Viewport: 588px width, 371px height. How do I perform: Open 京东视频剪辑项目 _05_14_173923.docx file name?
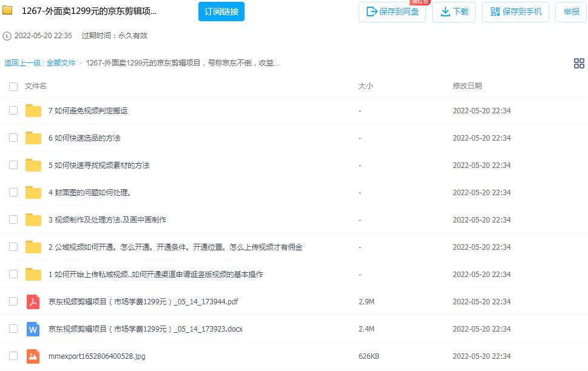[146, 329]
